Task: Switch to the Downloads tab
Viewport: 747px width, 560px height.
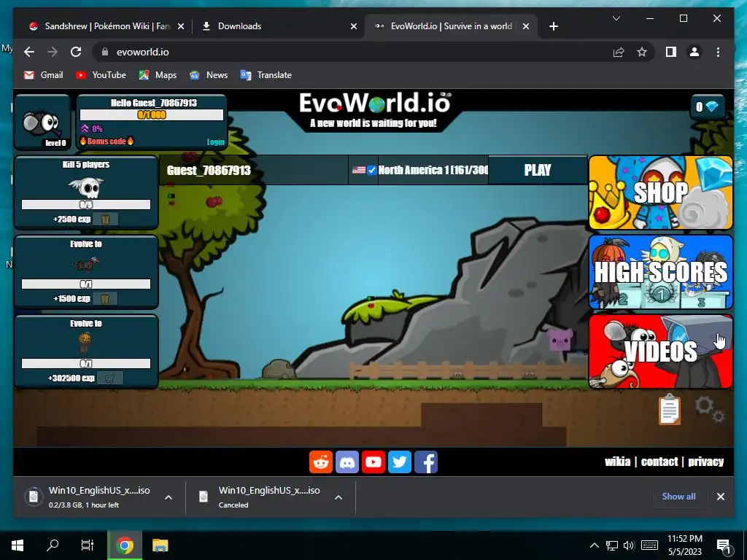Action: 279,26
